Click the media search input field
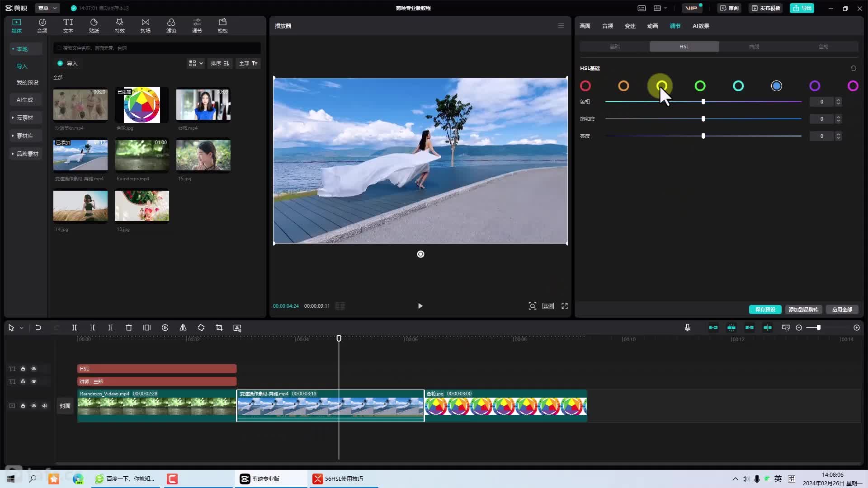Image resolution: width=868 pixels, height=488 pixels. [x=157, y=48]
